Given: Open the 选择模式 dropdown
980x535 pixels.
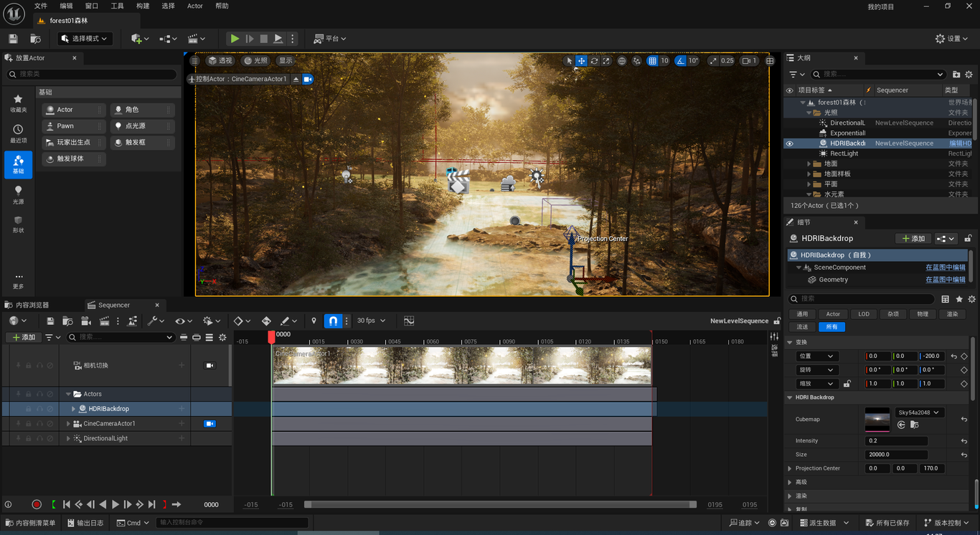Looking at the screenshot, I should click(85, 39).
